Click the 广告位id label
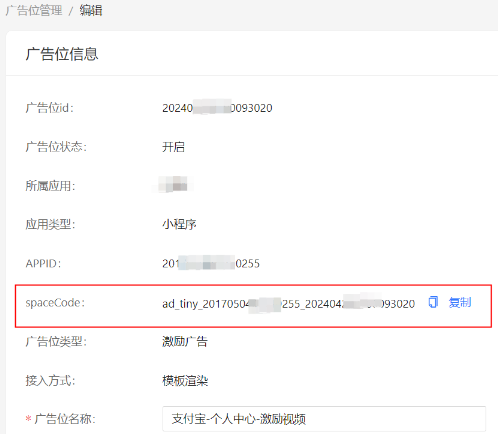Viewport: 498px width, 434px height. tap(50, 108)
